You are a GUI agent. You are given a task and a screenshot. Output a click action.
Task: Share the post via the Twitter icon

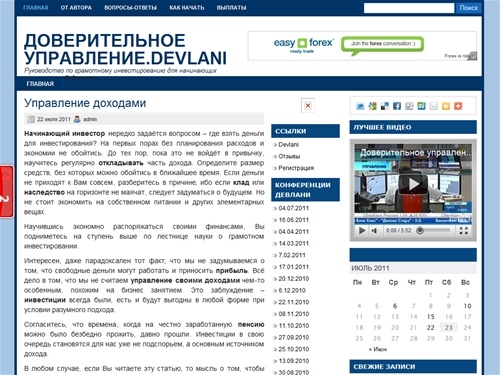coord(360,106)
